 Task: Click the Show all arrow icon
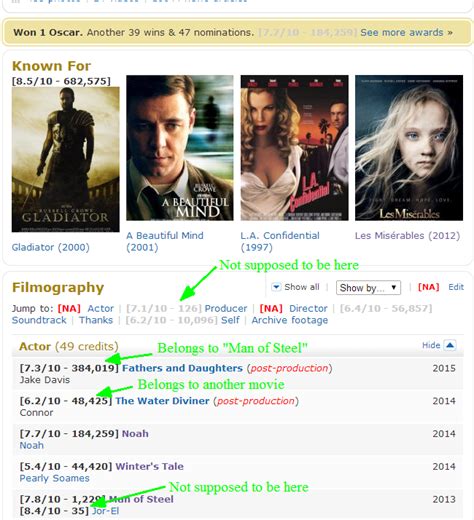tap(276, 287)
